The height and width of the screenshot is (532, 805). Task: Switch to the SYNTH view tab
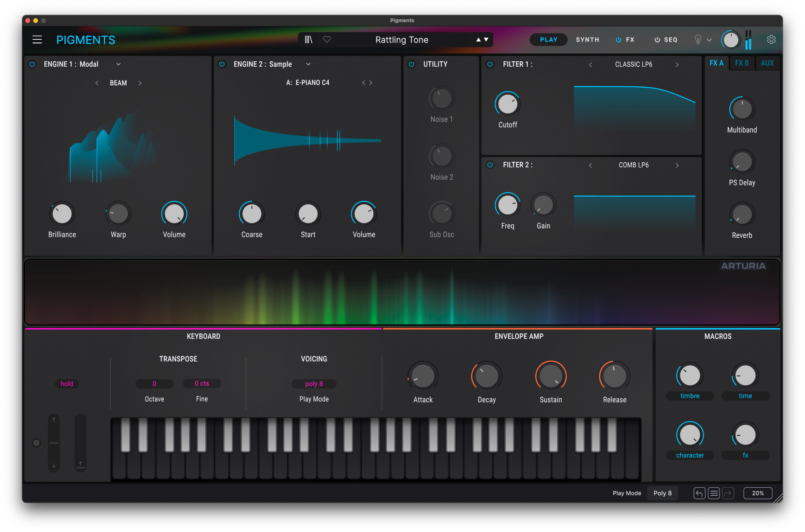coord(587,40)
